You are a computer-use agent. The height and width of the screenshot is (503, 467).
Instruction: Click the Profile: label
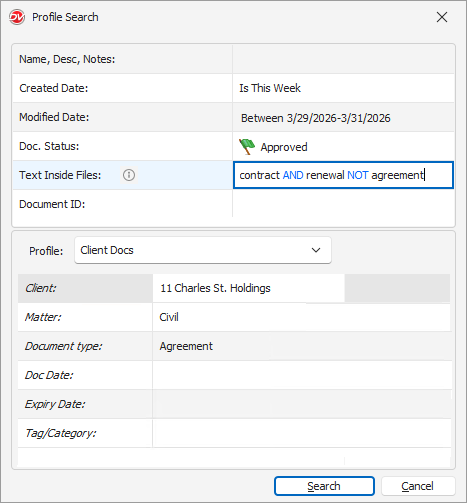point(46,251)
